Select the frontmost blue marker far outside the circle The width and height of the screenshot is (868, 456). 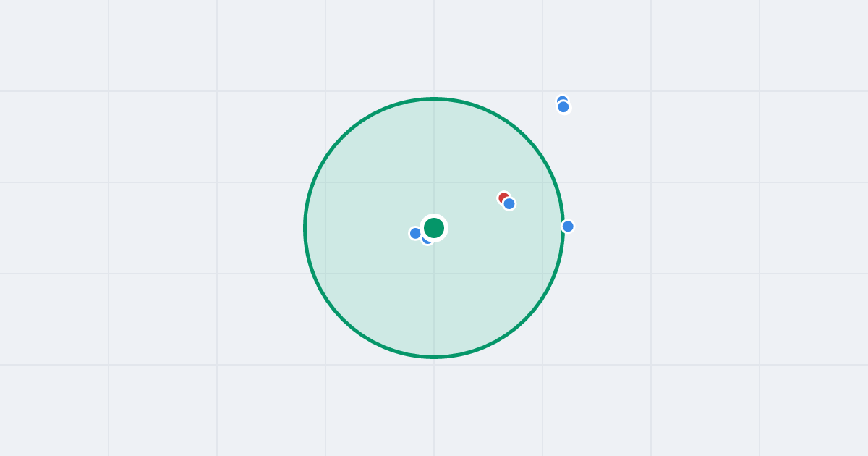[563, 107]
